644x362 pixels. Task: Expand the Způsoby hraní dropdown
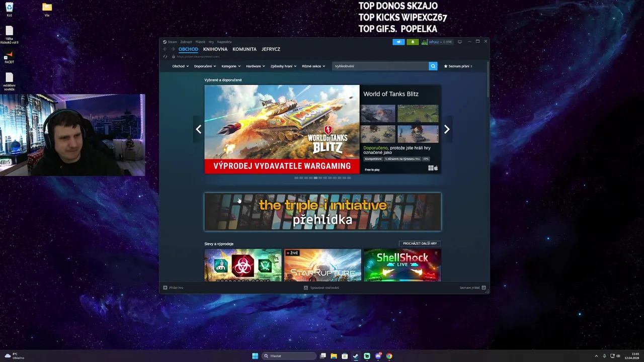[x=283, y=66]
